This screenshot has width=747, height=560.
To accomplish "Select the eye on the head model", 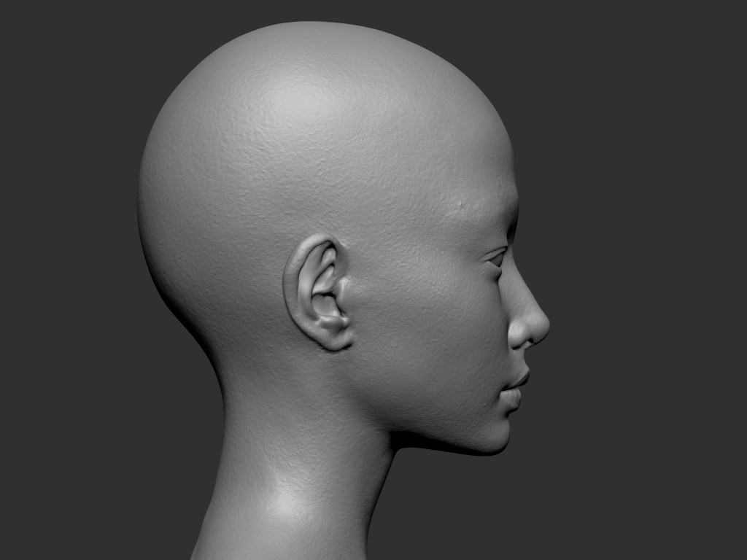I will point(498,257).
